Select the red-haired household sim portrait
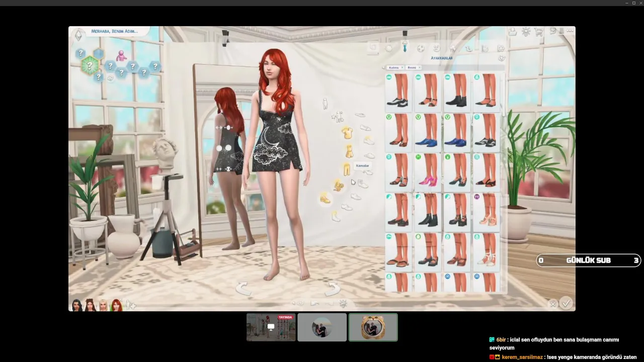Viewport: 644px width, 362px height. coord(116,305)
